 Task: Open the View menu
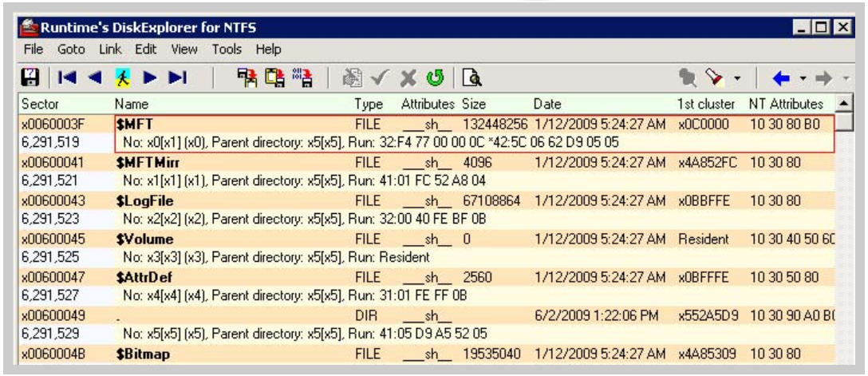(x=184, y=49)
